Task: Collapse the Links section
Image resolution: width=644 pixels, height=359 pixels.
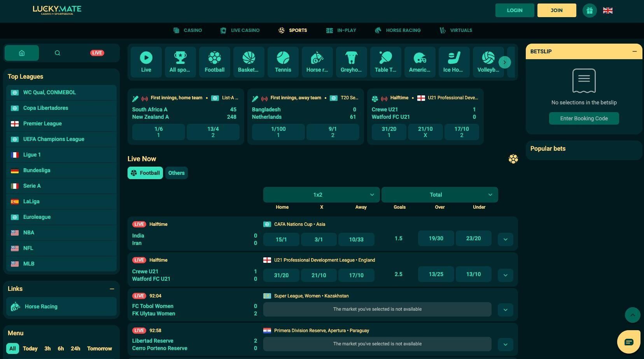Action: 112,289
